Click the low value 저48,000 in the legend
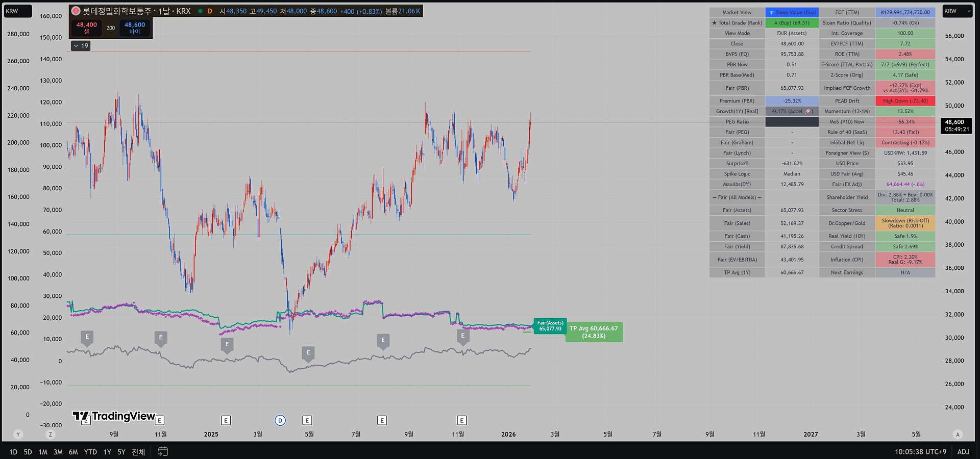The height and width of the screenshot is (459, 980). (293, 11)
